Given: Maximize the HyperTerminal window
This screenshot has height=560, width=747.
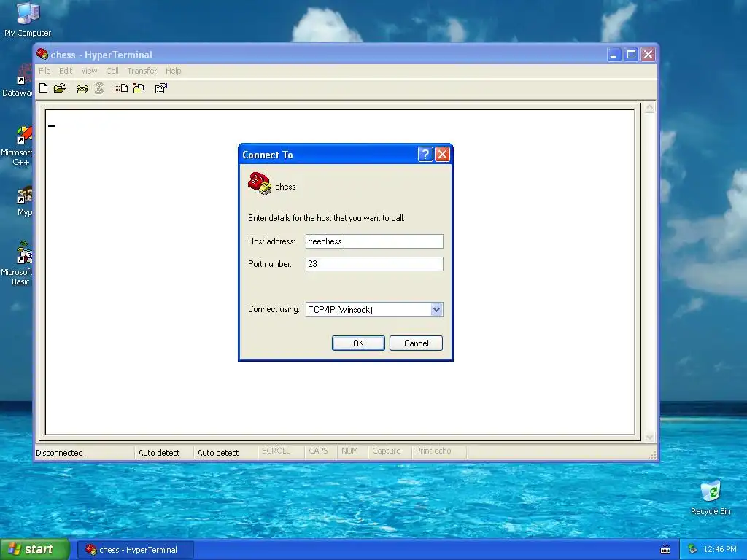Looking at the screenshot, I should (x=631, y=55).
